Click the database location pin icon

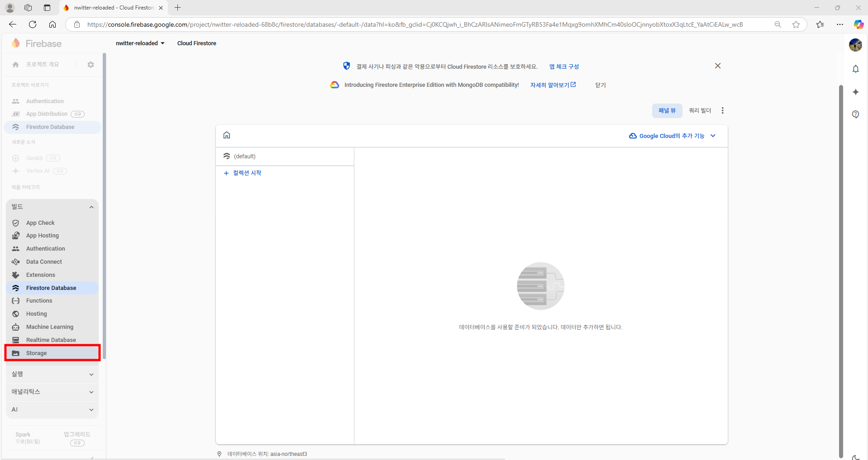[219, 454]
